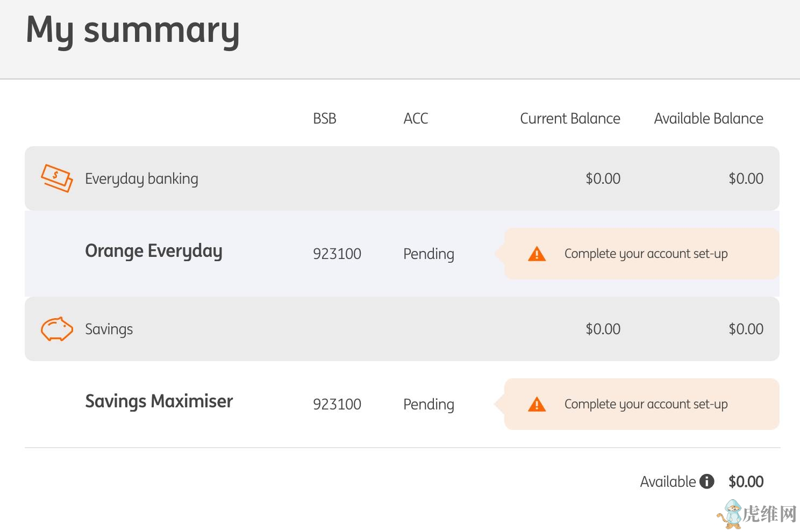Image resolution: width=800 pixels, height=532 pixels.
Task: Click Pending status for Savings Maximiser
Action: [428, 404]
